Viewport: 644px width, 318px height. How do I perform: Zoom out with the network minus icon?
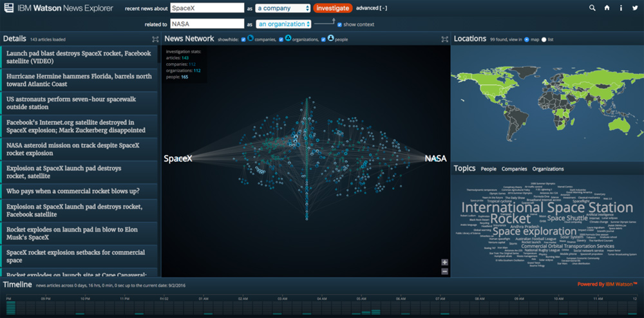(445, 271)
